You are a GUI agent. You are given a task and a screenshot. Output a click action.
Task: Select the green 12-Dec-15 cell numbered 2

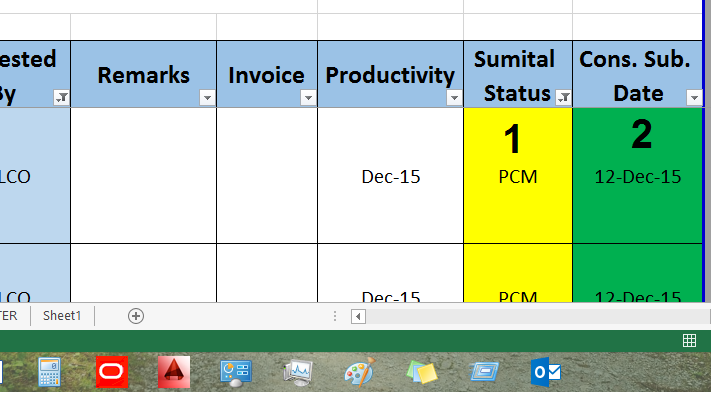(x=638, y=175)
